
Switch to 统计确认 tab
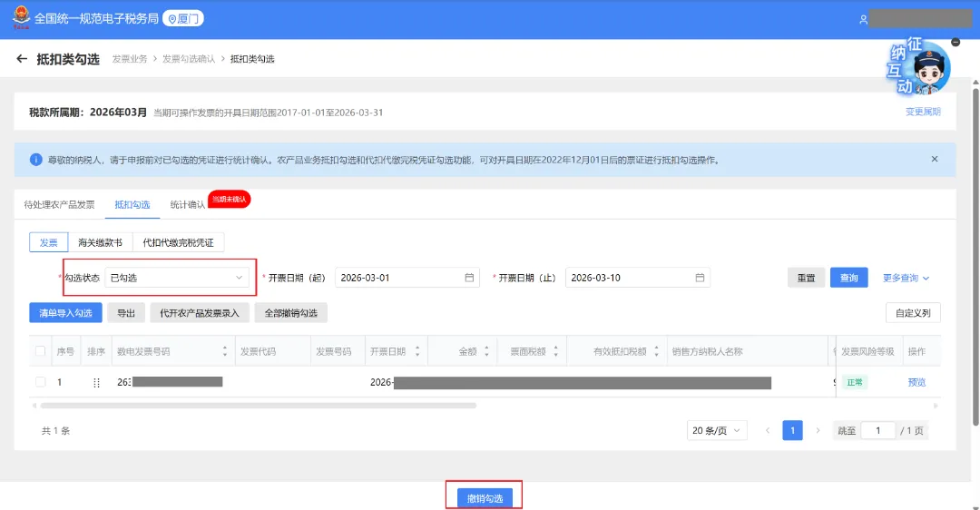(188, 204)
